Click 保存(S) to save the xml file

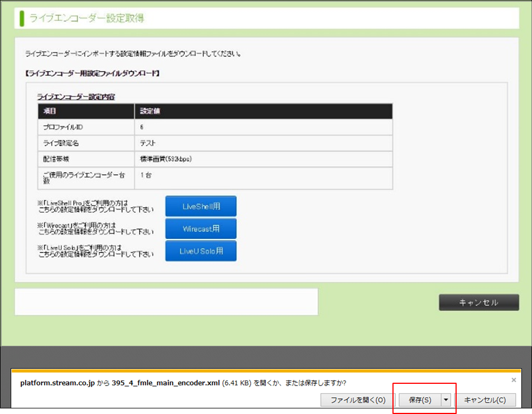point(420,400)
